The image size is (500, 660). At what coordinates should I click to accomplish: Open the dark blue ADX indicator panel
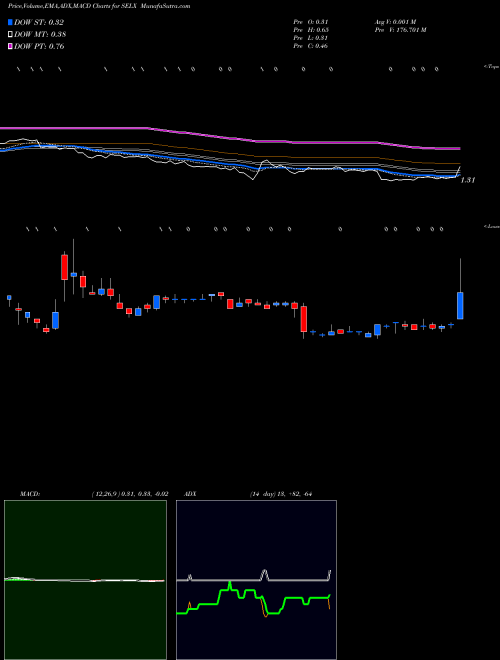coord(256,580)
